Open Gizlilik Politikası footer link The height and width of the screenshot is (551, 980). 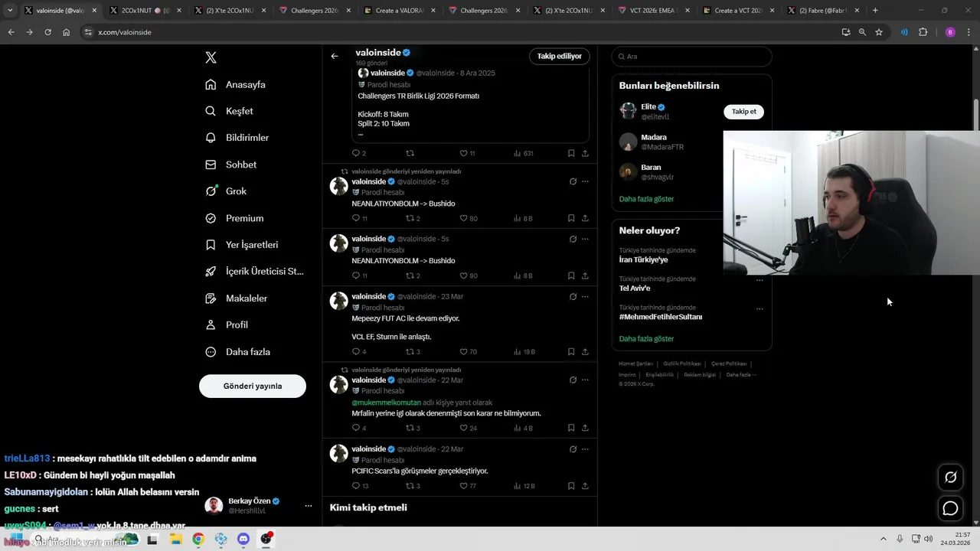682,364
